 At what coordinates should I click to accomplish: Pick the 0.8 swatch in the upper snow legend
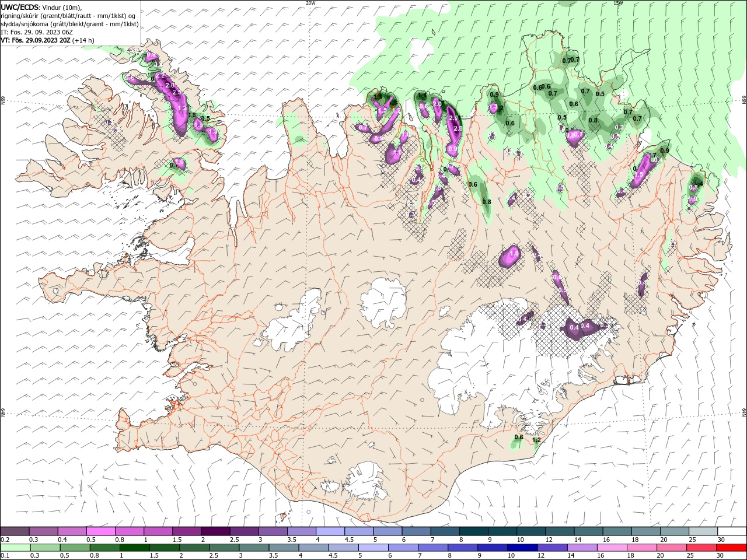click(129, 531)
